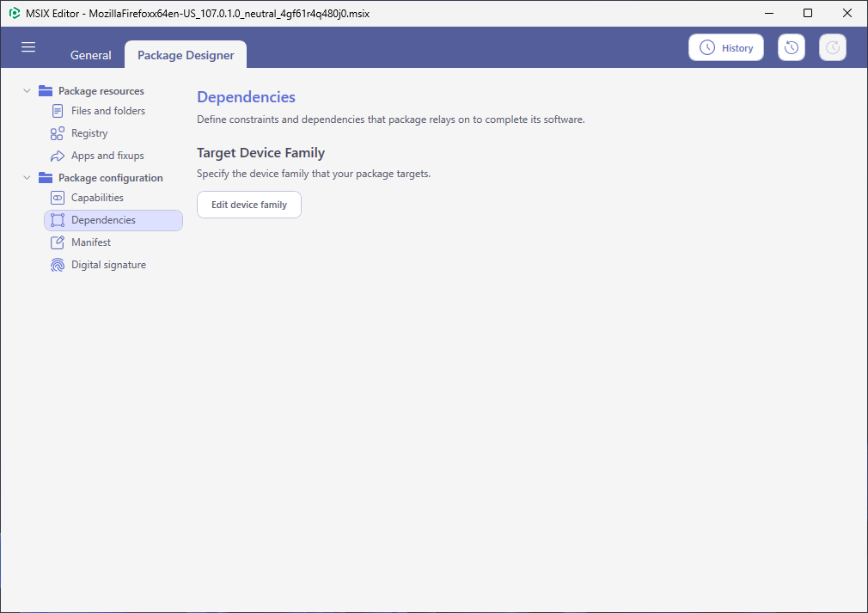Click the Manifest edit icon
The height and width of the screenshot is (613, 868).
point(57,242)
